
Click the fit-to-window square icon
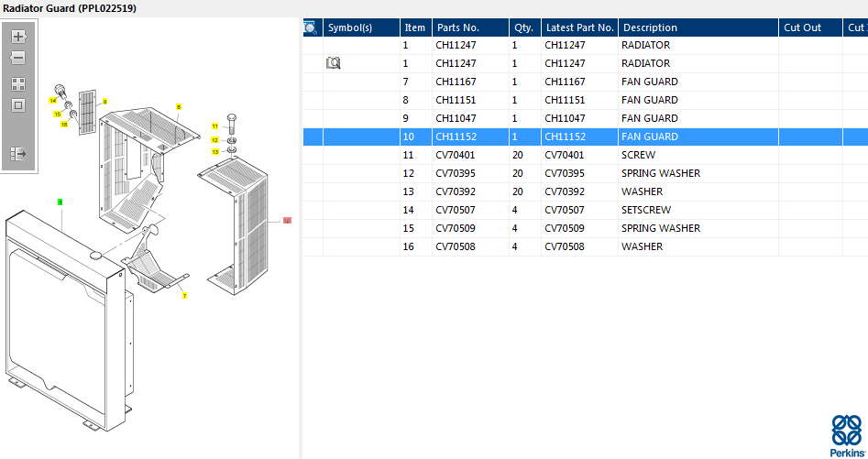point(18,105)
